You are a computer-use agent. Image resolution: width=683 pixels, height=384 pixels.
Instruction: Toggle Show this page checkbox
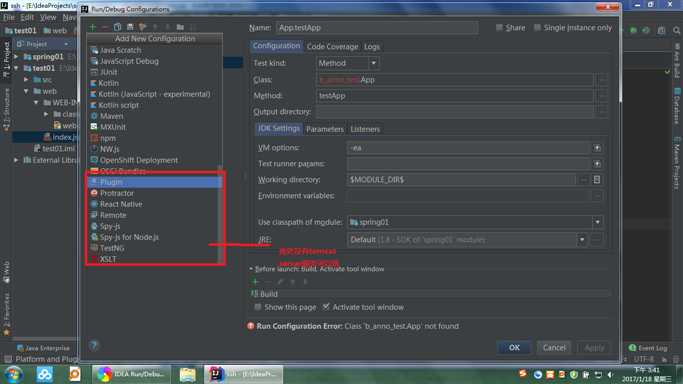[258, 307]
